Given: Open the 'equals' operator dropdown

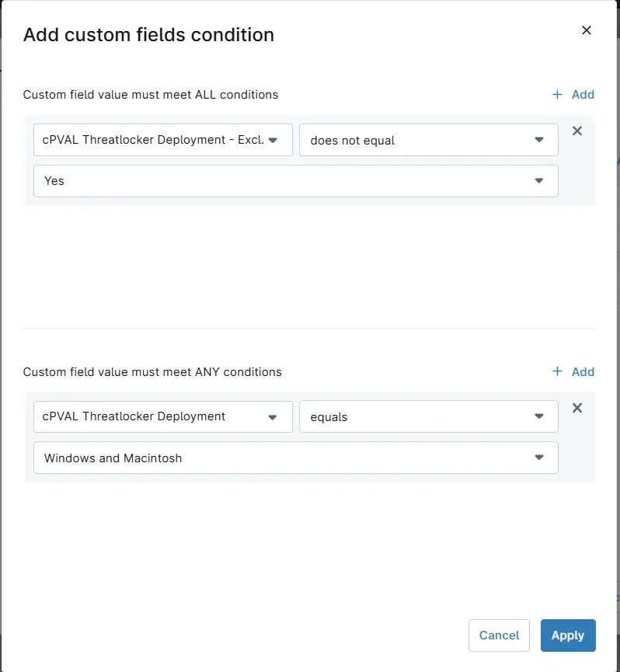Looking at the screenshot, I should click(x=428, y=416).
